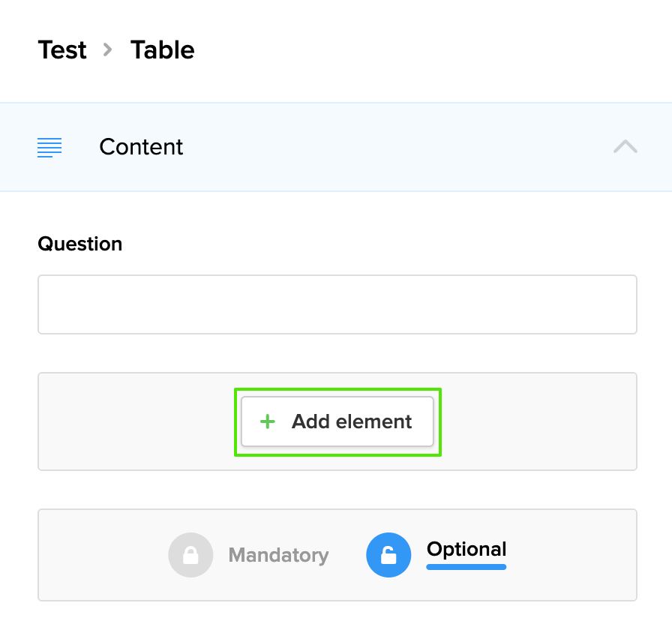Click the "Add element" button text
The width and height of the screenshot is (672, 636).
click(352, 421)
